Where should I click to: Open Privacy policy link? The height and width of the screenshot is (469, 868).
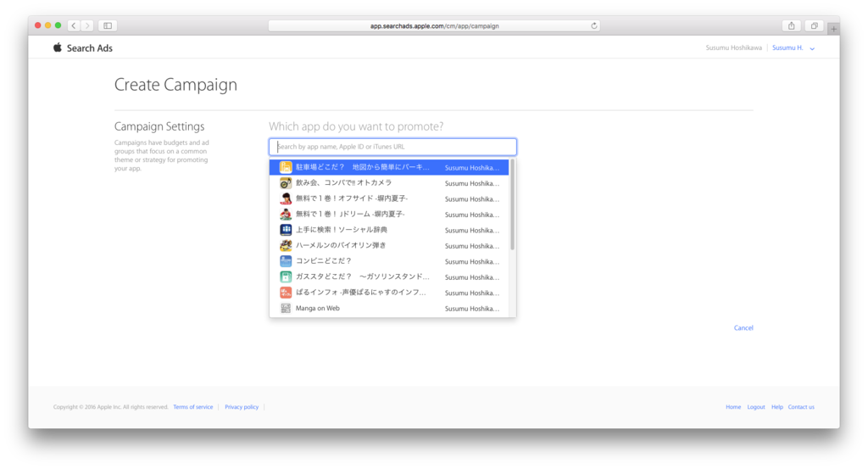tap(242, 407)
